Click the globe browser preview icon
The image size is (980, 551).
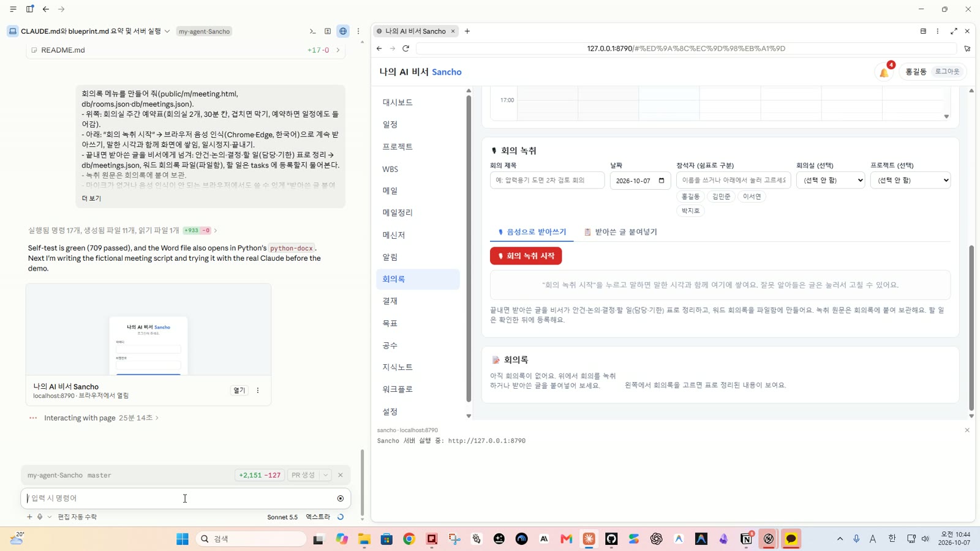pos(343,31)
